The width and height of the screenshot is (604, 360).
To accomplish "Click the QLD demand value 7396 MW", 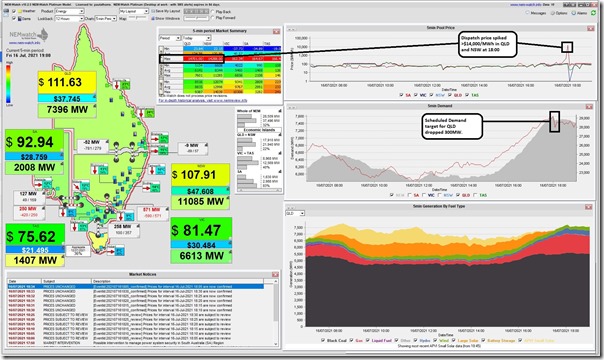I will tap(67, 110).
